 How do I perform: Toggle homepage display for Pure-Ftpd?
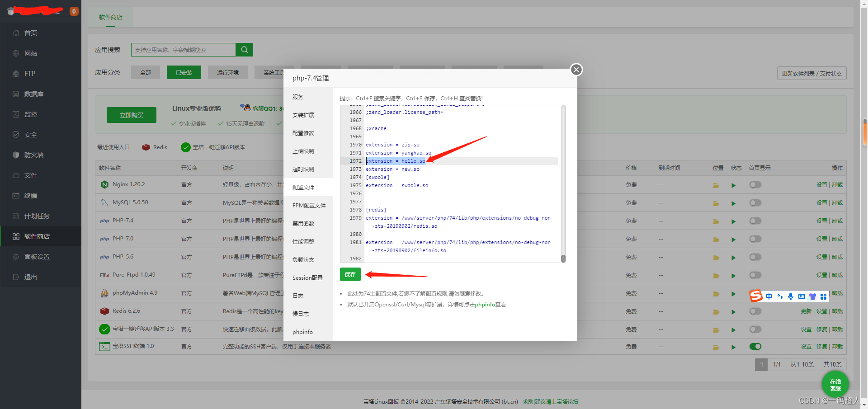[755, 275]
